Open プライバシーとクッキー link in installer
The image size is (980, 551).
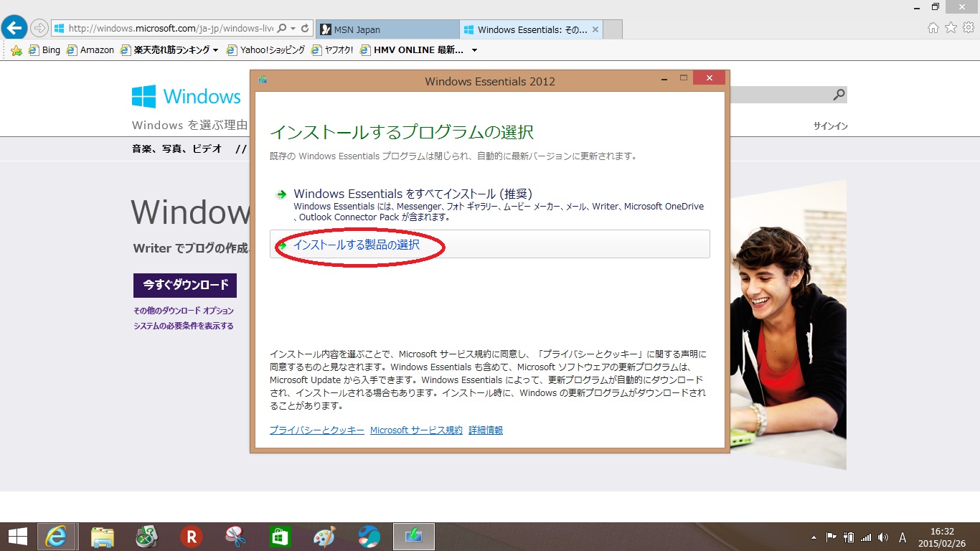click(317, 430)
